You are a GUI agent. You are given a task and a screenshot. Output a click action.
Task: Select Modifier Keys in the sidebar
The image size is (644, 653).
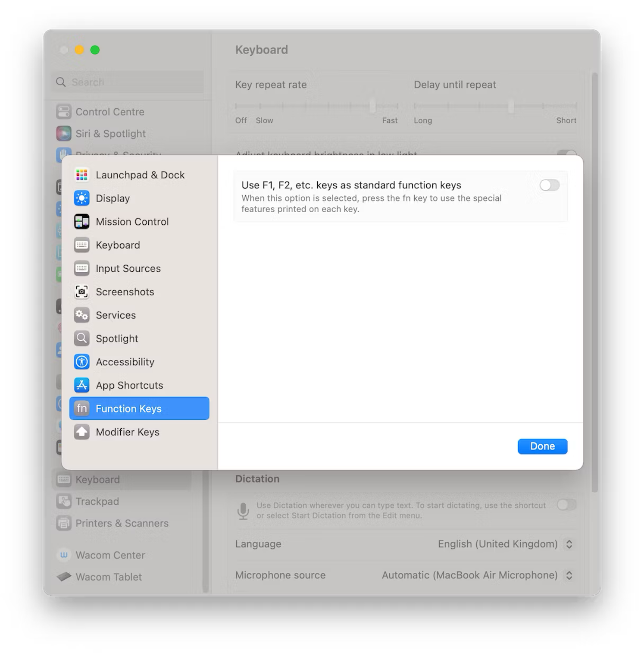click(128, 432)
